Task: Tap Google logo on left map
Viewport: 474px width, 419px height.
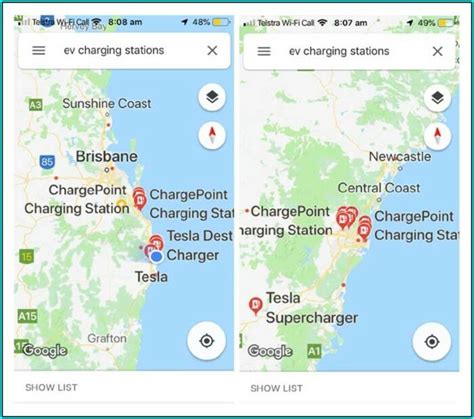Action: 45,351
